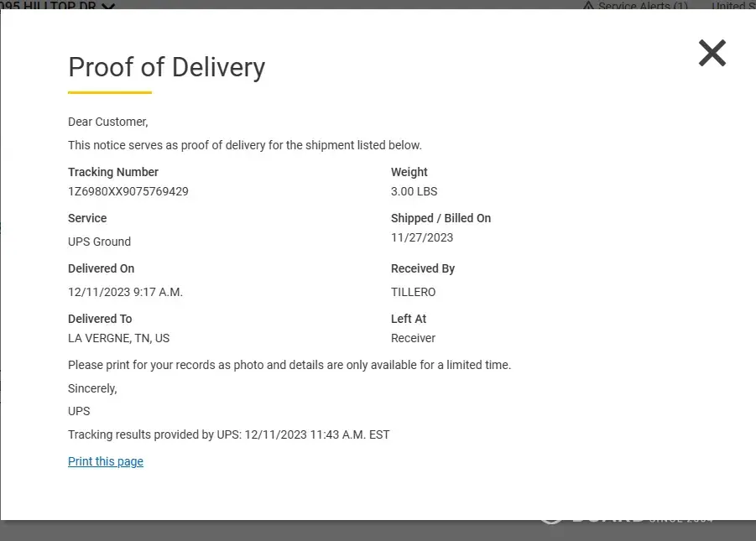Screen dimensions: 756x541
Task: Click the Tracking Number label
Action: (113, 172)
